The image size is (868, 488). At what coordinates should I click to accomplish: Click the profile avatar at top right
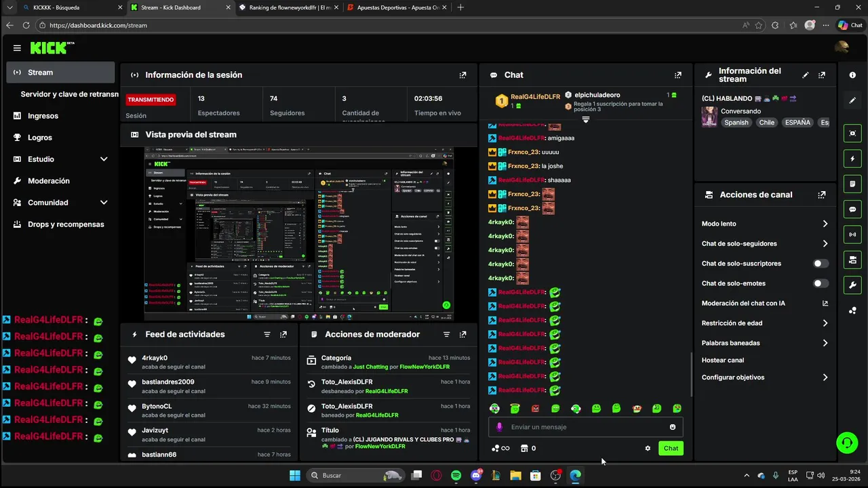pyautogui.click(x=842, y=47)
